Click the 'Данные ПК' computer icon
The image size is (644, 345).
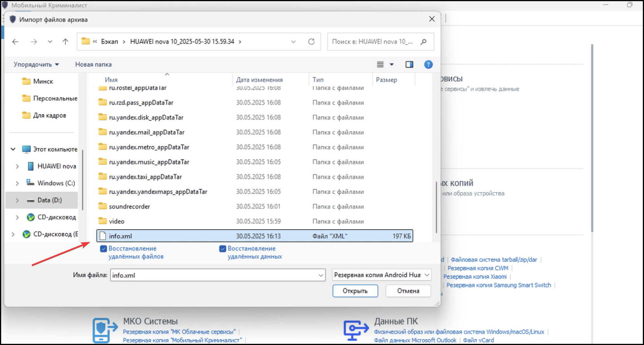356,330
